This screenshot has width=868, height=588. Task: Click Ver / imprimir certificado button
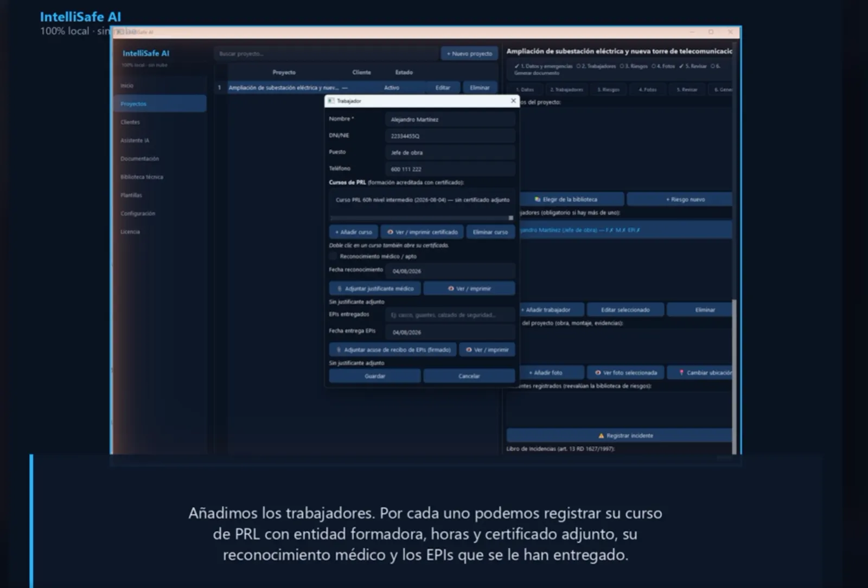422,232
